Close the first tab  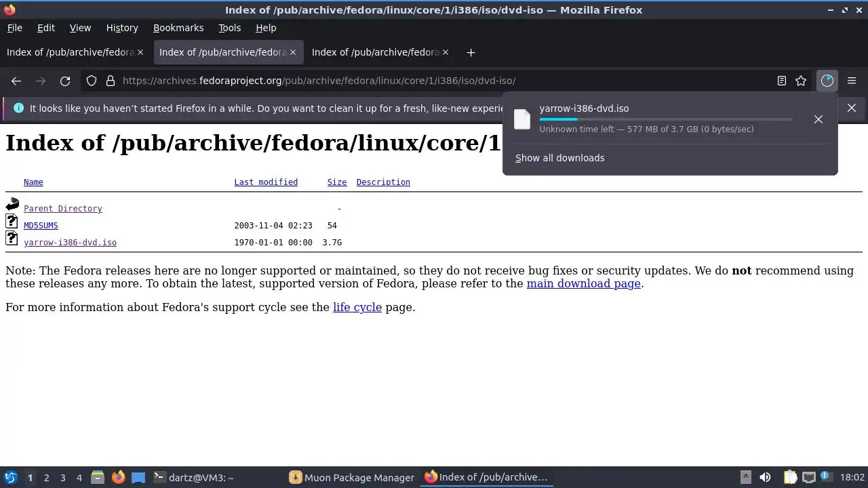pyautogui.click(x=140, y=52)
